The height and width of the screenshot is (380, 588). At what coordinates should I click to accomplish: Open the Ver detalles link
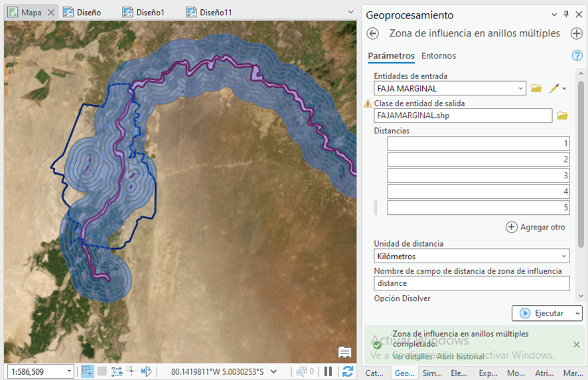411,356
